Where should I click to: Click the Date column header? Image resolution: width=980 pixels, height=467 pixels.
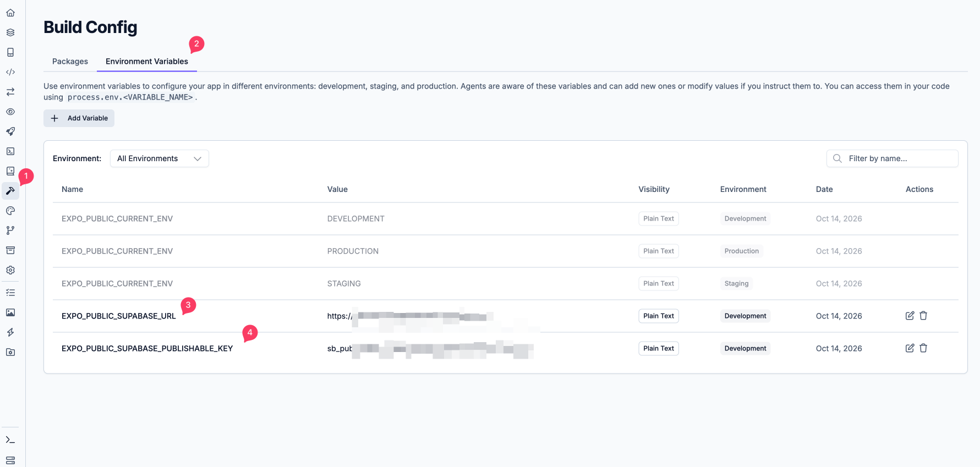[824, 189]
